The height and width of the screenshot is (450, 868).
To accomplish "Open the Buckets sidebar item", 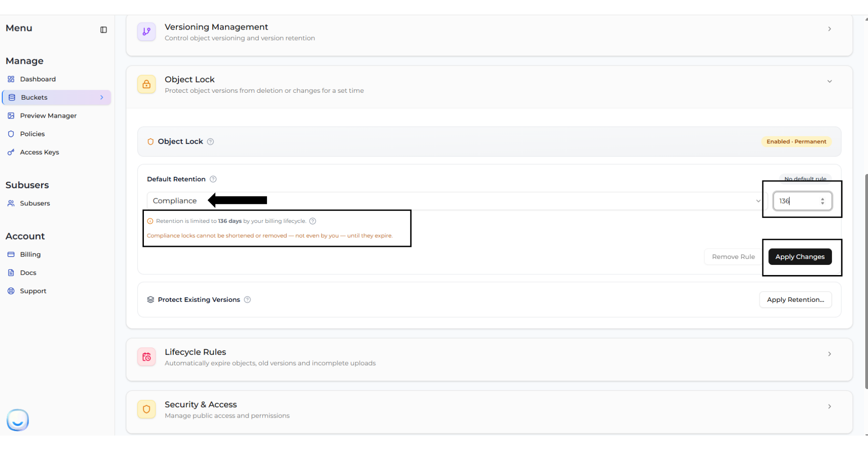I will tap(57, 97).
